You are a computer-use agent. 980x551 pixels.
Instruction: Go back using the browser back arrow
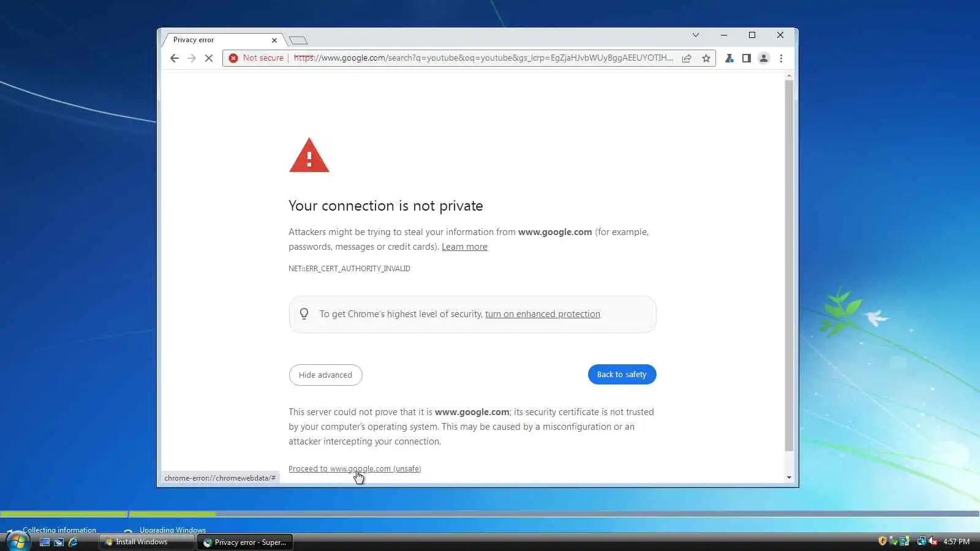tap(175, 58)
